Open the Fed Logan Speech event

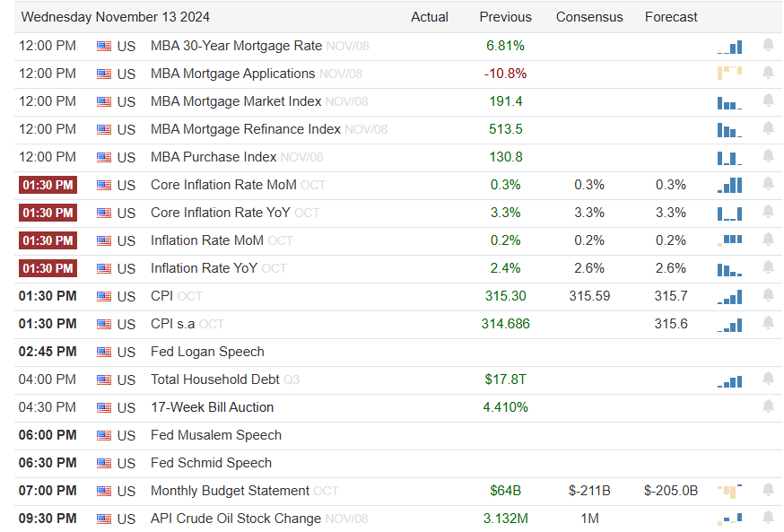pyautogui.click(x=207, y=352)
